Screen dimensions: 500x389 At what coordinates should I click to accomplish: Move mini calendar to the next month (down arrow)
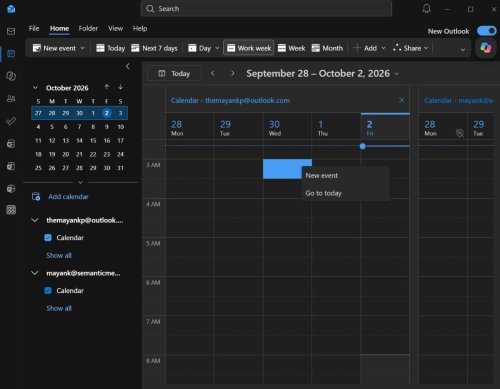120,87
